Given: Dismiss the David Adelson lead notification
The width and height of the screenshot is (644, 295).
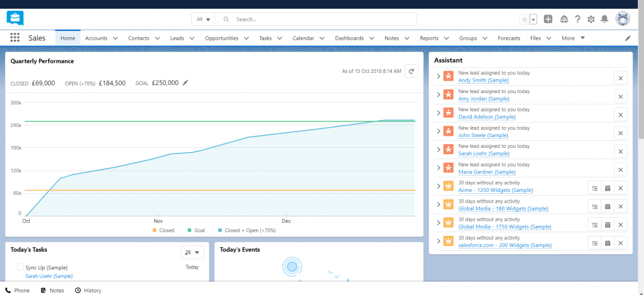Looking at the screenshot, I should (x=621, y=114).
